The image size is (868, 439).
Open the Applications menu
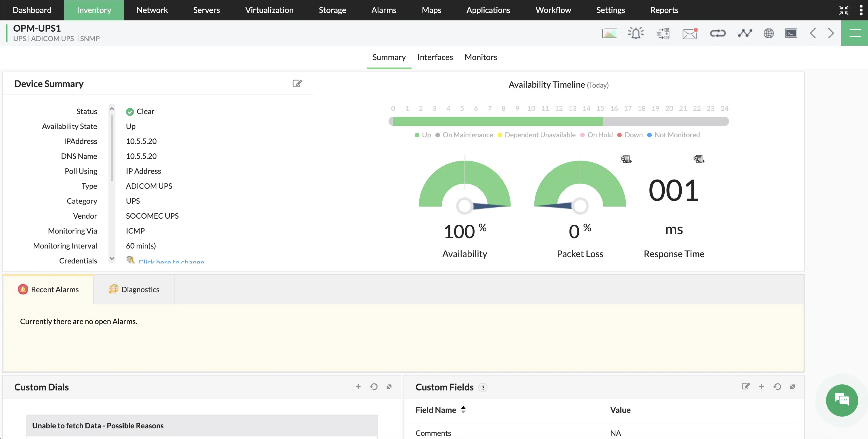[x=488, y=10]
